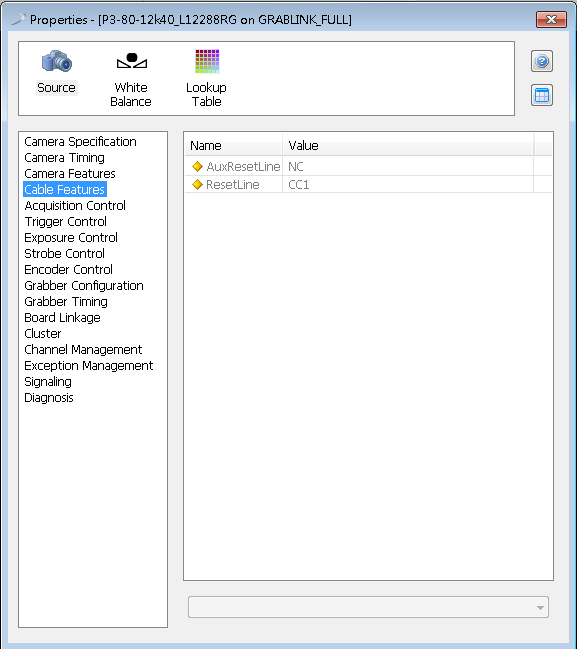Click the yellow diamond beside ResetLine

point(197,184)
